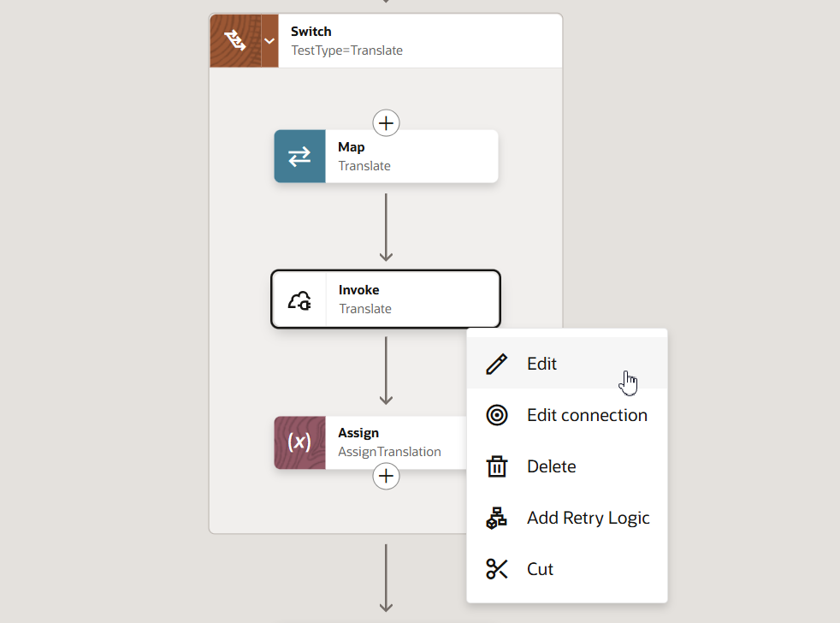Screen dimensions: 840x623
Task: Click the target Edit connection icon
Action: click(497, 415)
